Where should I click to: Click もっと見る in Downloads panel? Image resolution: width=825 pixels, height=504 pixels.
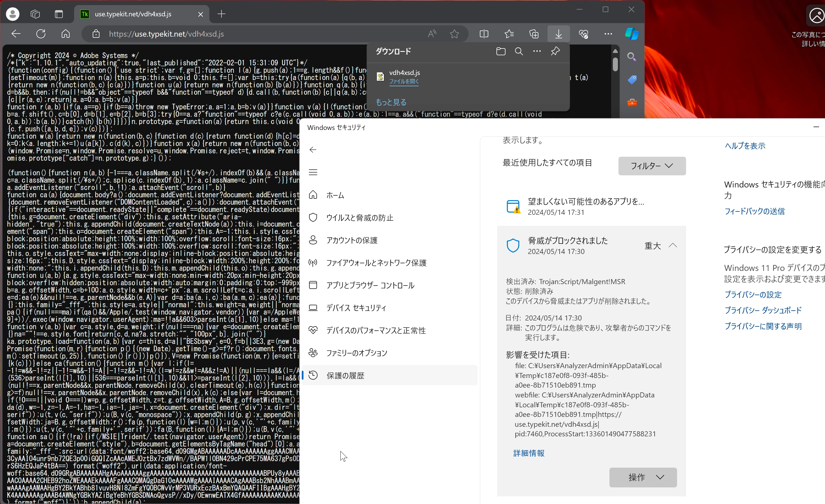(391, 102)
